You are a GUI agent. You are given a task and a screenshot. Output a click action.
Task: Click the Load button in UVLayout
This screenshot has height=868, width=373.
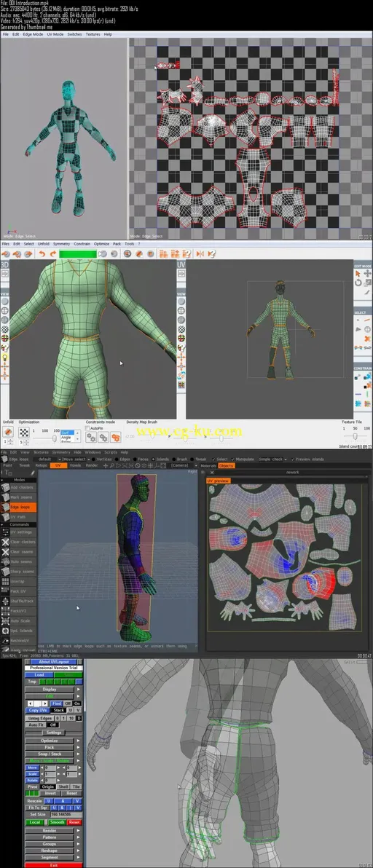(39, 675)
